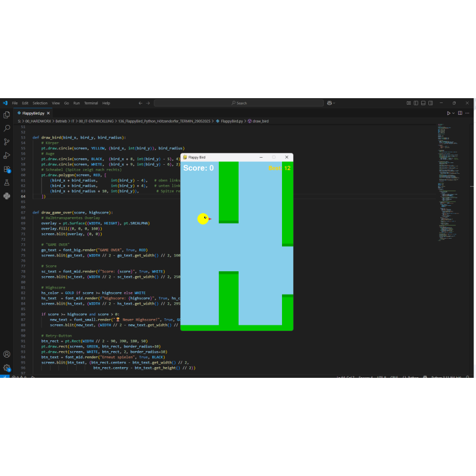Open the Python extension view
Viewport: 476px width, 476px height.
pos(7,196)
